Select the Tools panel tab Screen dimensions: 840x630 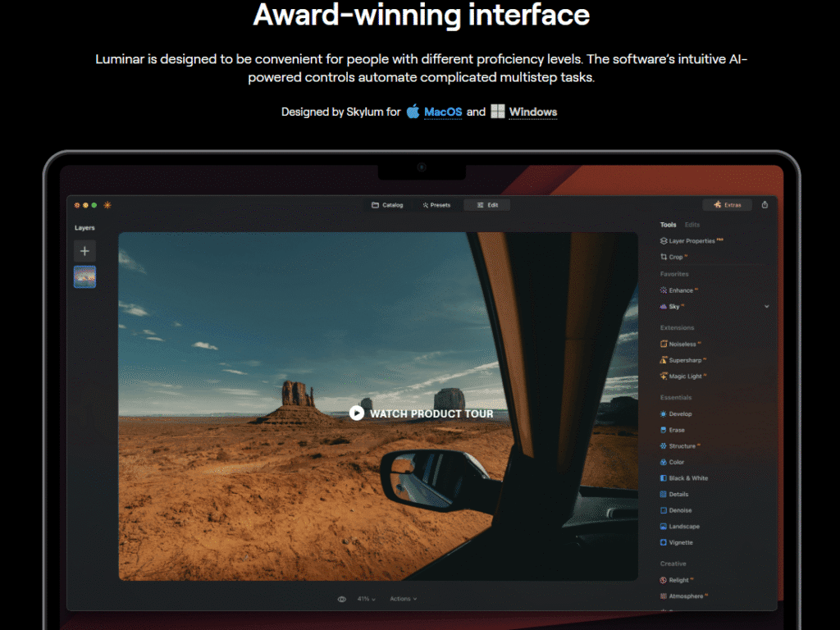[x=668, y=225]
